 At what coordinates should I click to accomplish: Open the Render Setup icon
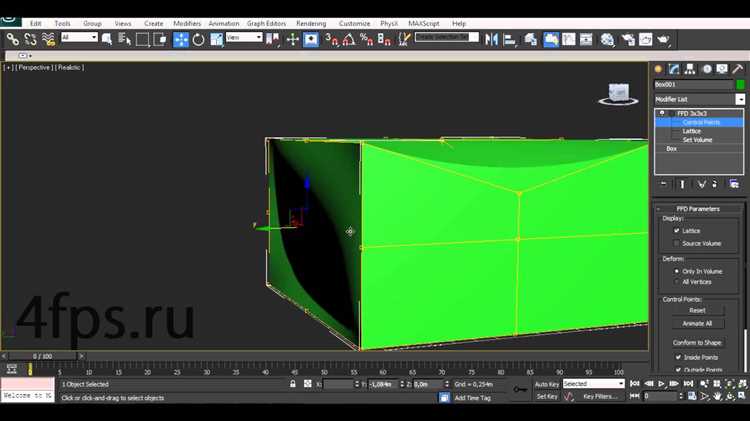click(628, 39)
